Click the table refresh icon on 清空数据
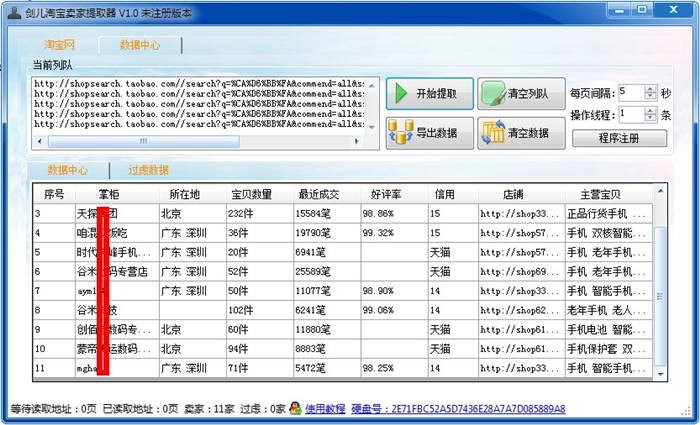This screenshot has height=425, width=700. click(x=493, y=133)
